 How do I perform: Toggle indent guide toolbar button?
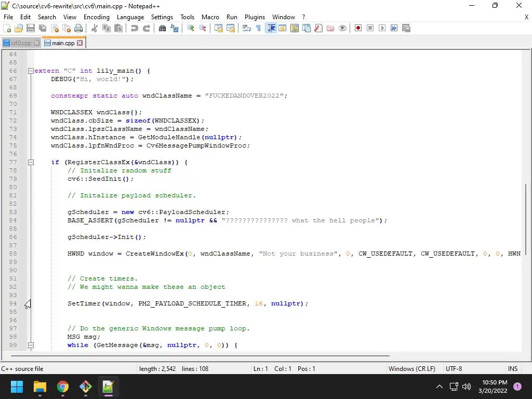271,28
